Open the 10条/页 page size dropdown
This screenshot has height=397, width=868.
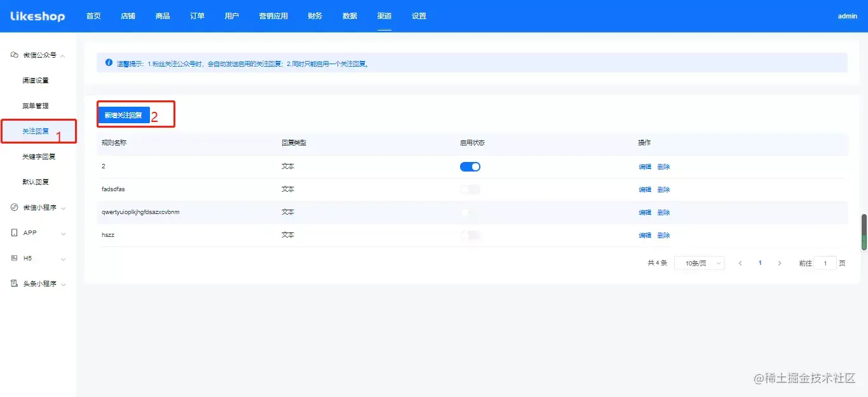click(x=700, y=263)
